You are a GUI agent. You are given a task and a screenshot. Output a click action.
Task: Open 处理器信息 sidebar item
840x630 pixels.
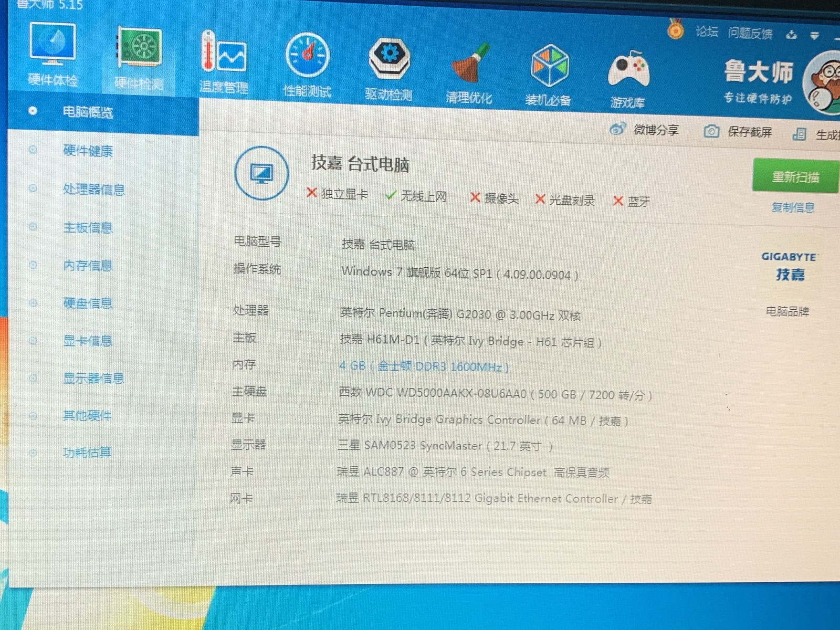94,190
